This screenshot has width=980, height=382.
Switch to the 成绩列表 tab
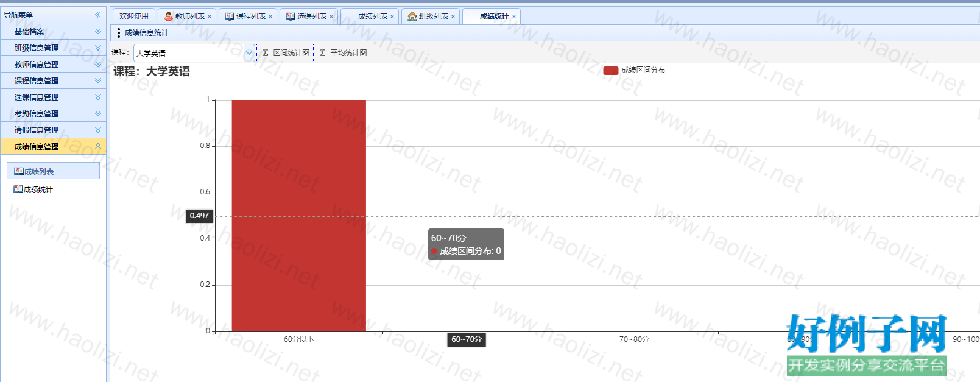click(372, 16)
